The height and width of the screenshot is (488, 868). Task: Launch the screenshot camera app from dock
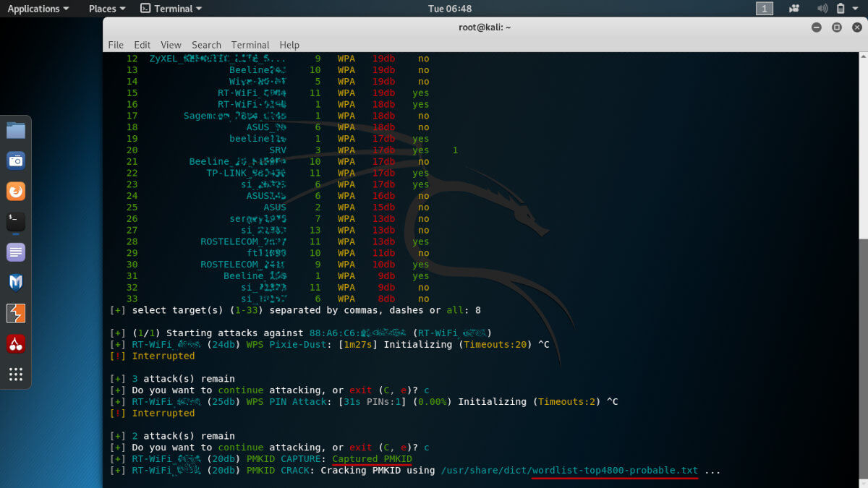point(16,160)
